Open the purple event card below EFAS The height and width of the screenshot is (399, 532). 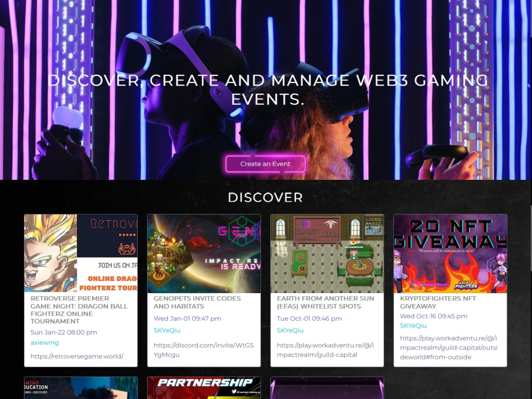coord(327,388)
